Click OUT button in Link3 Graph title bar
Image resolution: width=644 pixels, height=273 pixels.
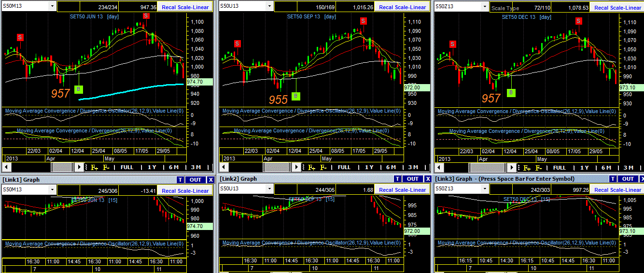click(628, 179)
